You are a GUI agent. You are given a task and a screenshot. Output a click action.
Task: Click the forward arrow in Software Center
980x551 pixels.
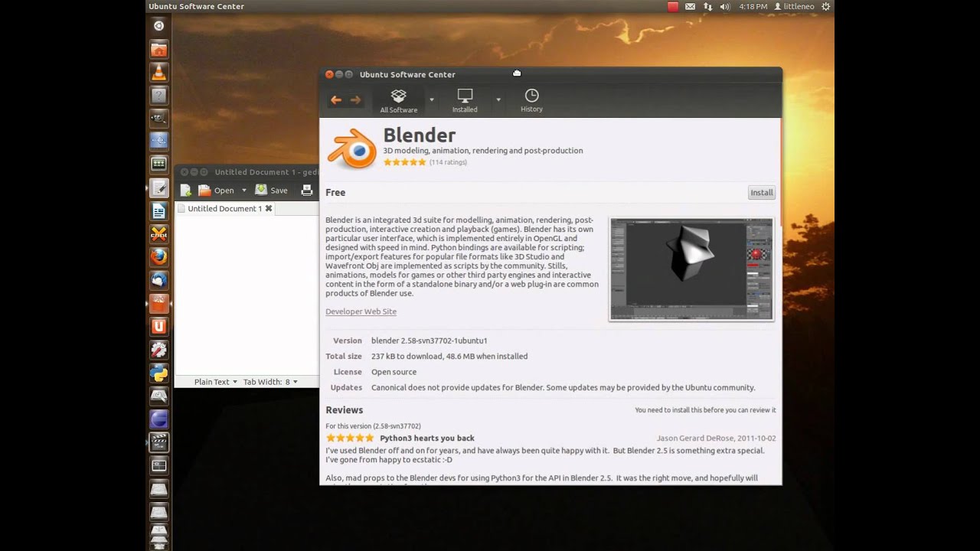[355, 99]
